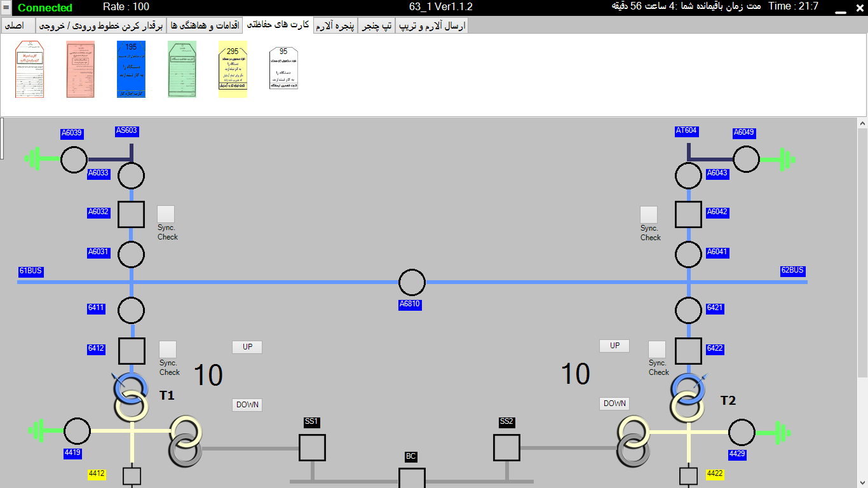This screenshot has height=488, width=868.
Task: Select the blue 195 protective tag card
Action: coord(131,69)
